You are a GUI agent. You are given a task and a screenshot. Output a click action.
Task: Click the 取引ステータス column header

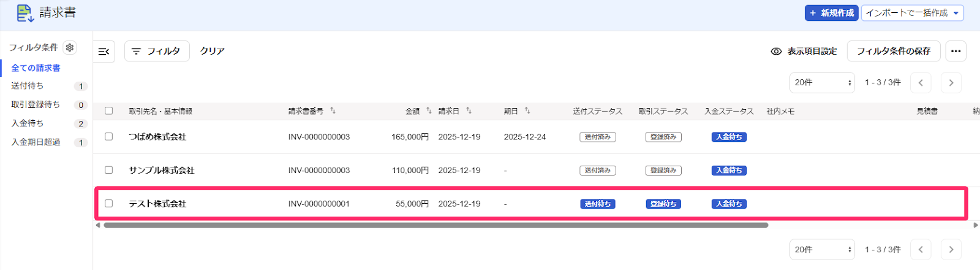tap(663, 111)
